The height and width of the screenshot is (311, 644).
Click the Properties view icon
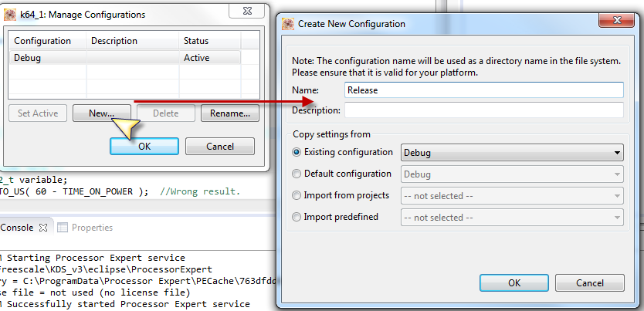(63, 228)
